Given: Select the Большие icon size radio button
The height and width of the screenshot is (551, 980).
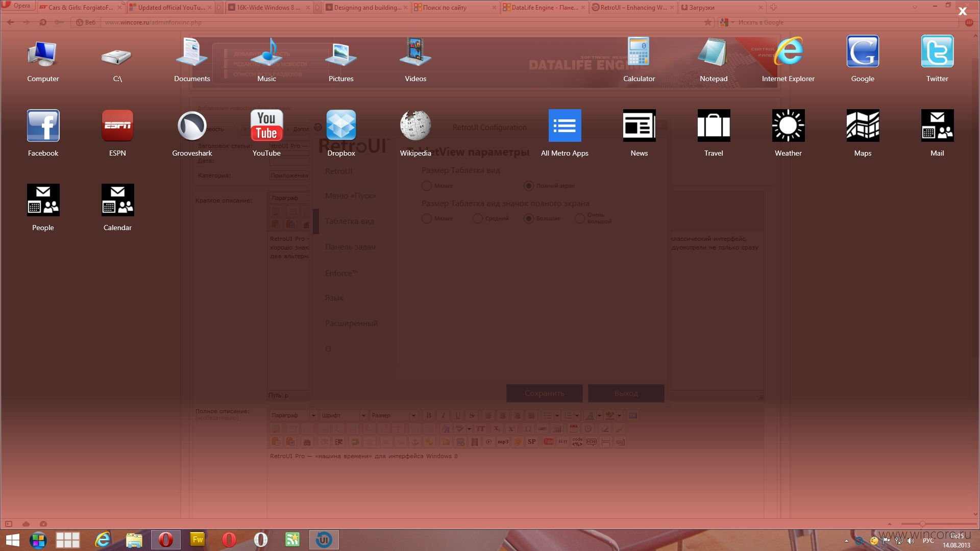Looking at the screenshot, I should pos(529,218).
